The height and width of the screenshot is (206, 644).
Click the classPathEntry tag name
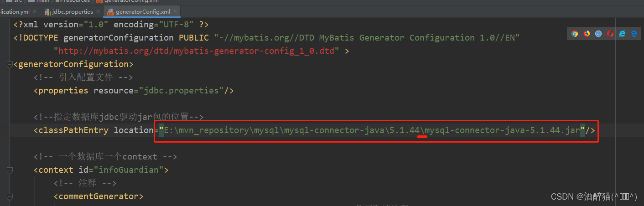coord(73,130)
